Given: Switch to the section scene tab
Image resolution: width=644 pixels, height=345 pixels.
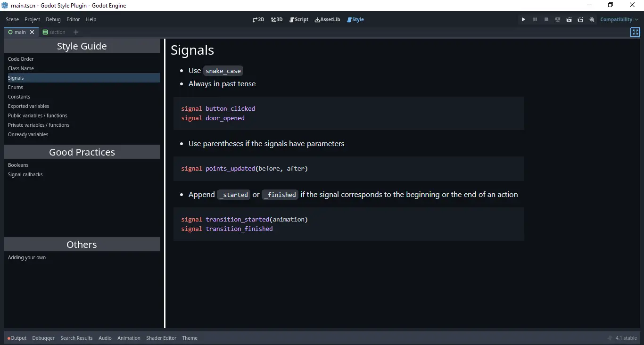Looking at the screenshot, I should [54, 32].
